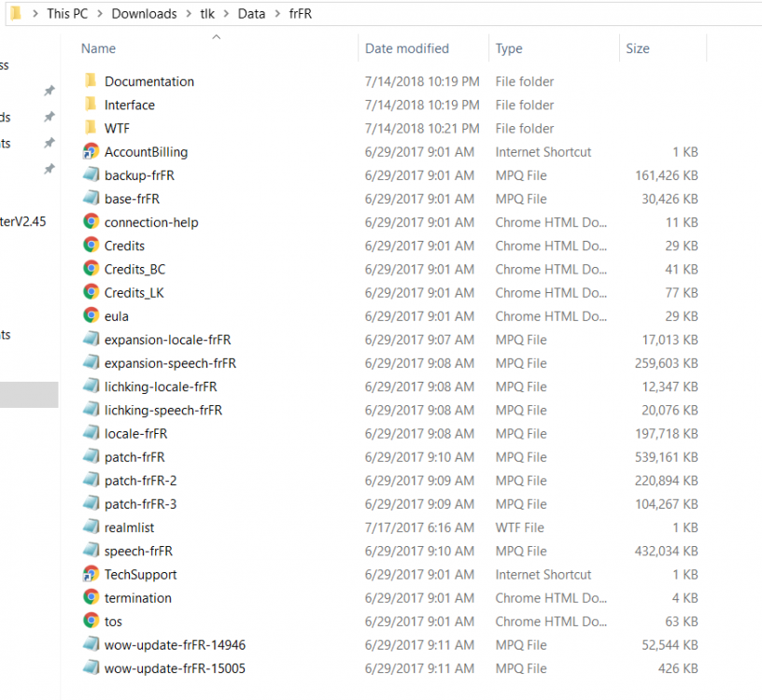Select the eula Chrome HTML icon
The image size is (762, 700).
91,315
